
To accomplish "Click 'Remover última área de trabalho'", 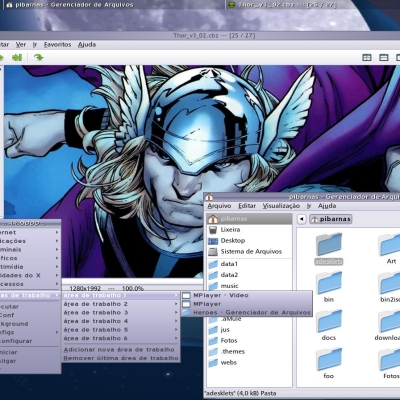I will [121, 358].
